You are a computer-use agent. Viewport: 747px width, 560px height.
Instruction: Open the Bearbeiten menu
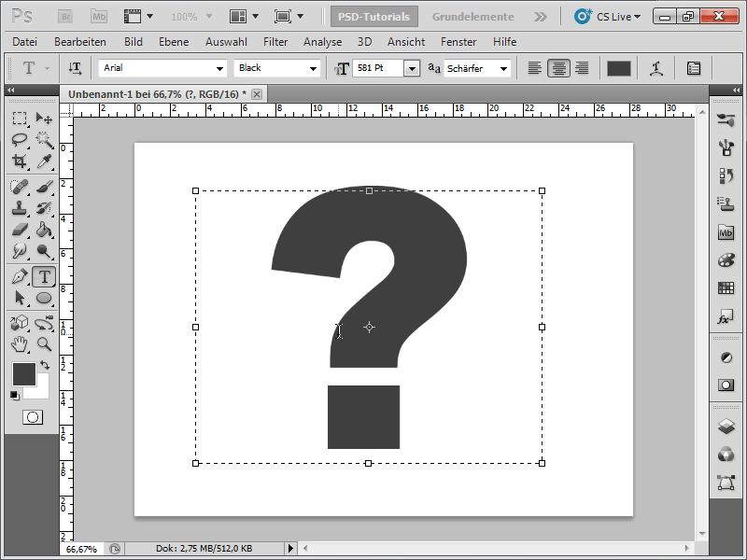[x=80, y=42]
